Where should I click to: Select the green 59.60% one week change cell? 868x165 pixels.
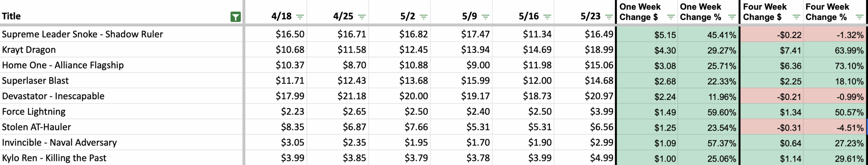708,112
